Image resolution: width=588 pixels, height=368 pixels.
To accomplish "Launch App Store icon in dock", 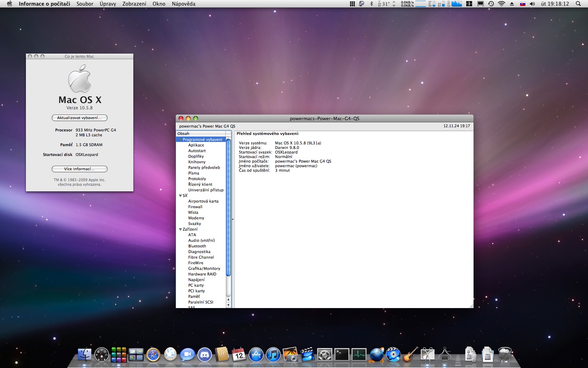I will [256, 355].
